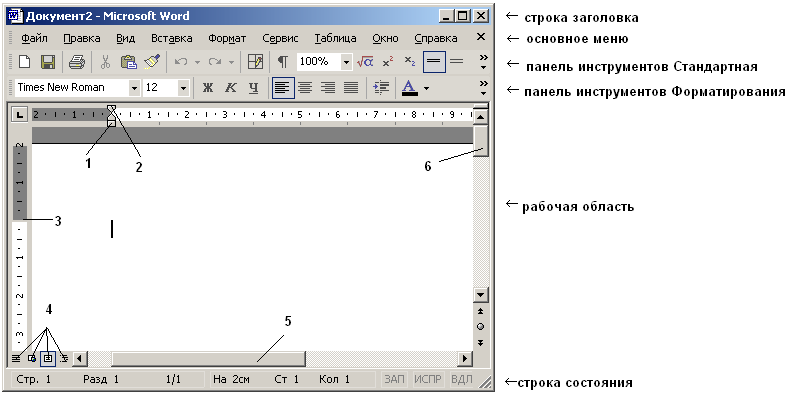Viewport: 792px width, 401px height.
Task: Open the Вид menu
Action: tap(125, 38)
